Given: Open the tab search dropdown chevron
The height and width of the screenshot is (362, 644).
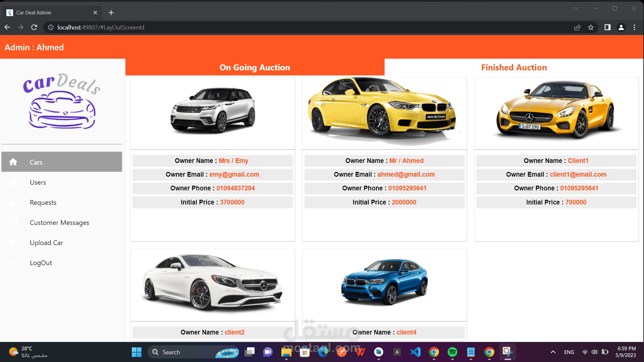Looking at the screenshot, I should pyautogui.click(x=576, y=8).
